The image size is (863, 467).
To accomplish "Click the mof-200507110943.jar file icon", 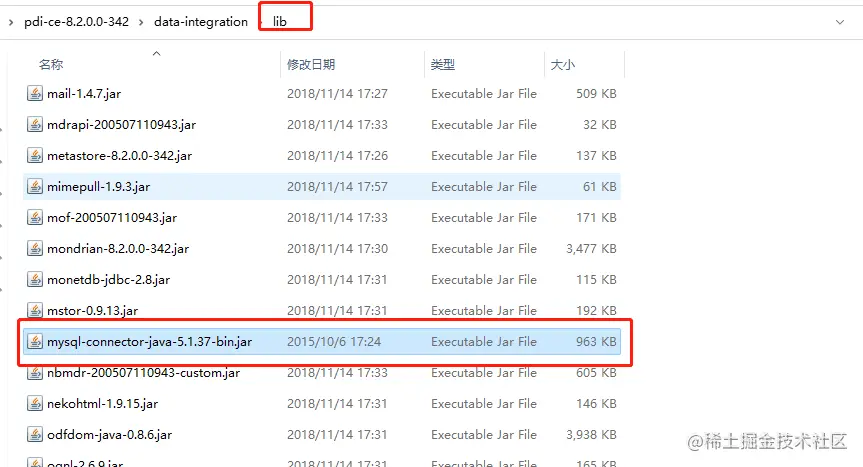I will coord(35,218).
